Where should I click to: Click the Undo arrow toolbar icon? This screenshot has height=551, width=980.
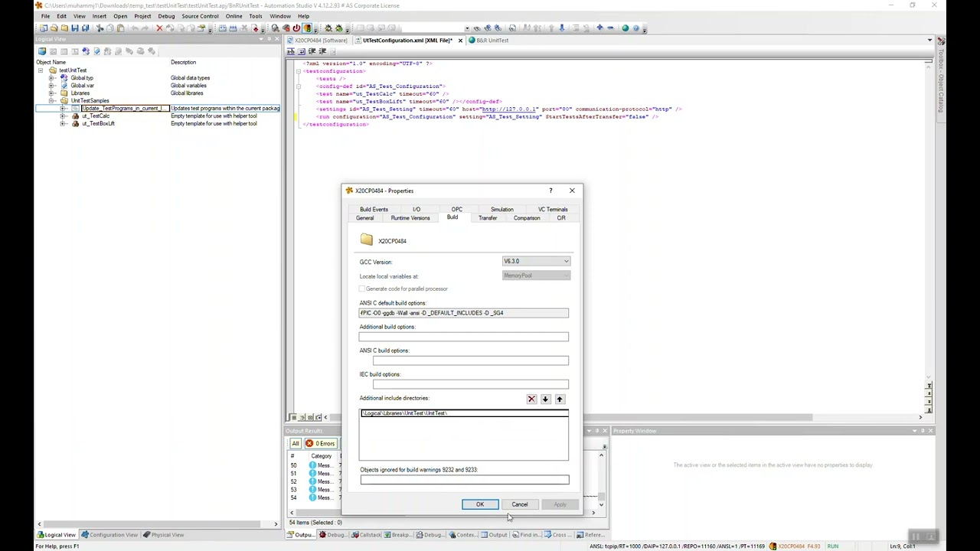click(x=136, y=28)
